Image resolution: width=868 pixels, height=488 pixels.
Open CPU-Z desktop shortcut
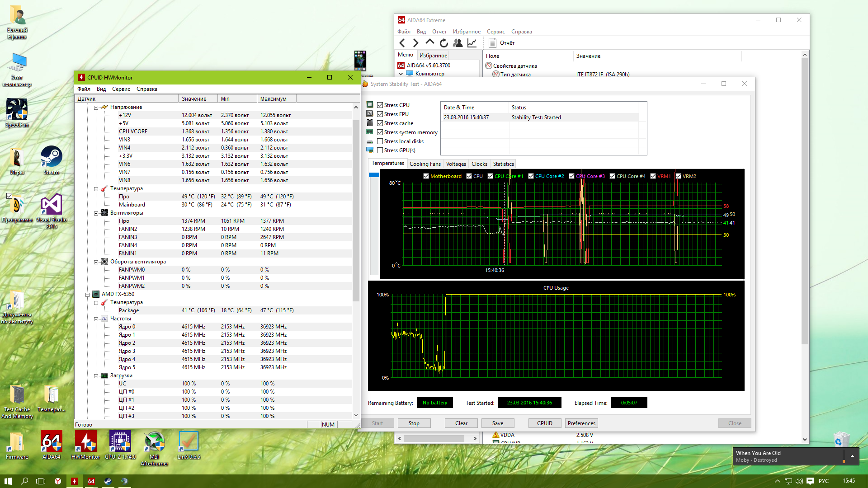(x=120, y=442)
